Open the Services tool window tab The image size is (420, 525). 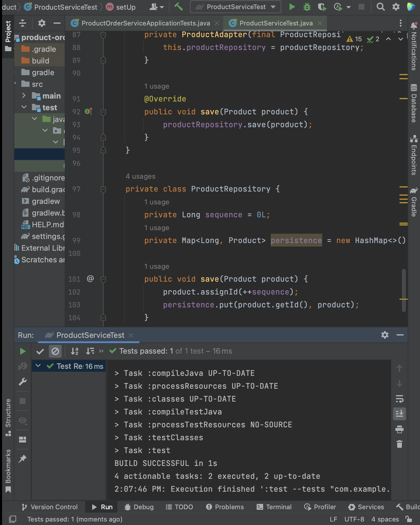(x=366, y=507)
